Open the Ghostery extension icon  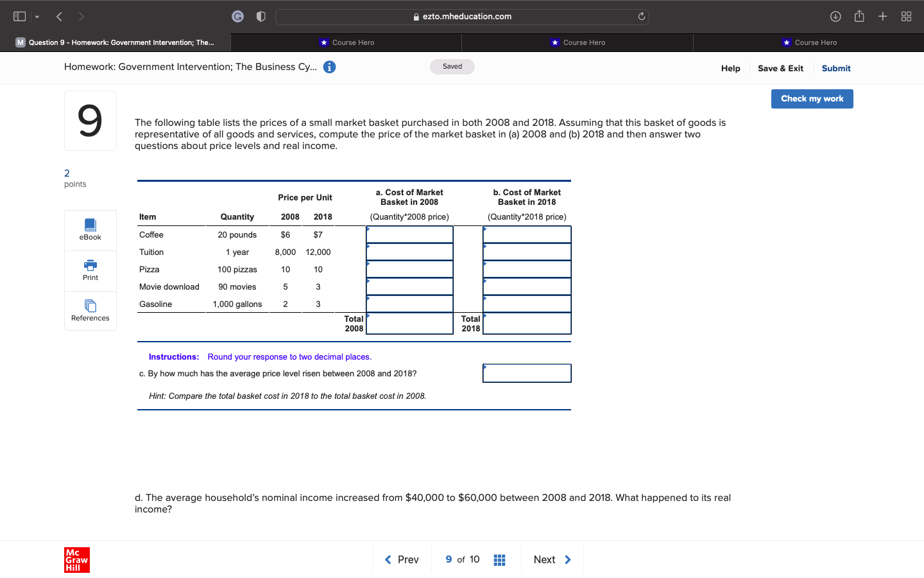[237, 16]
